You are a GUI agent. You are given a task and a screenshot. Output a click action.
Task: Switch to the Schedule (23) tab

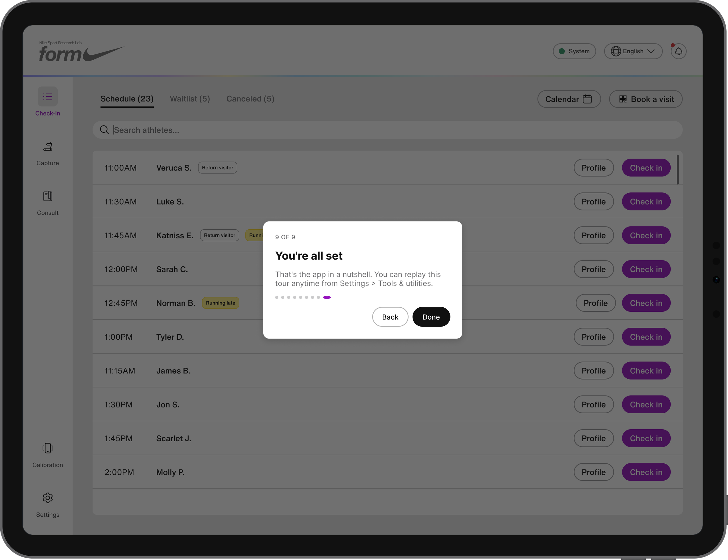(x=127, y=99)
